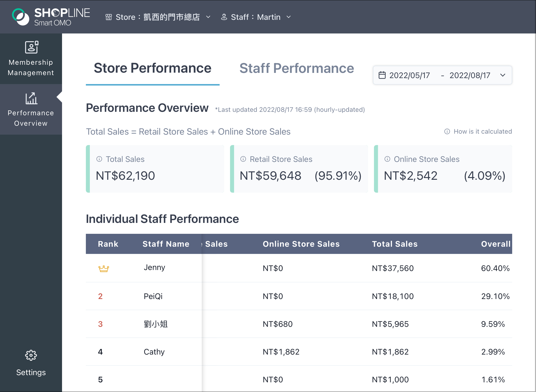Click the Online Store Sales info icon

(x=387, y=159)
